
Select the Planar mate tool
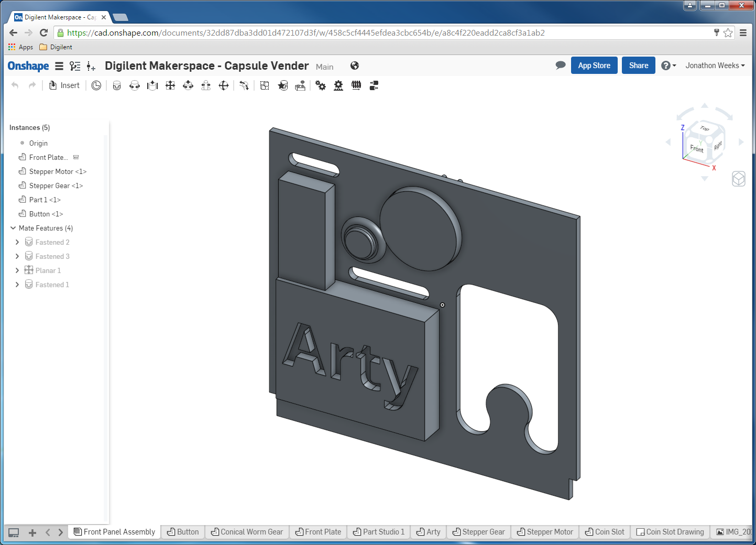pyautogui.click(x=170, y=85)
